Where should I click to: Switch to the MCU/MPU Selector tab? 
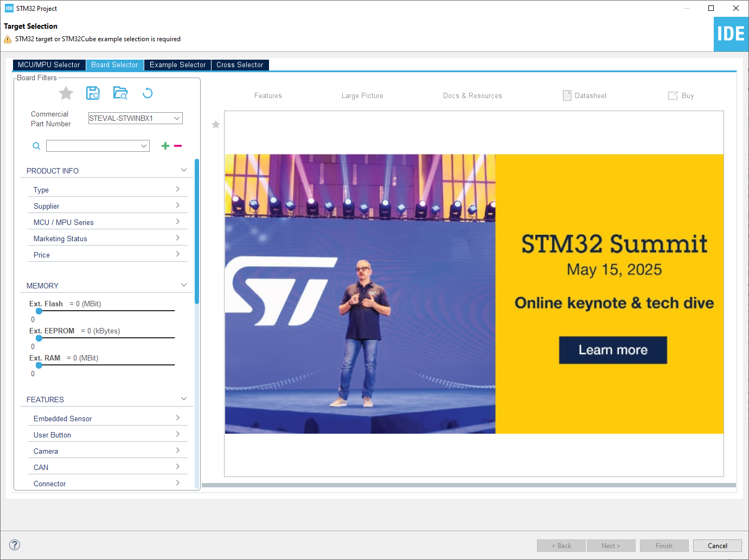tap(49, 65)
